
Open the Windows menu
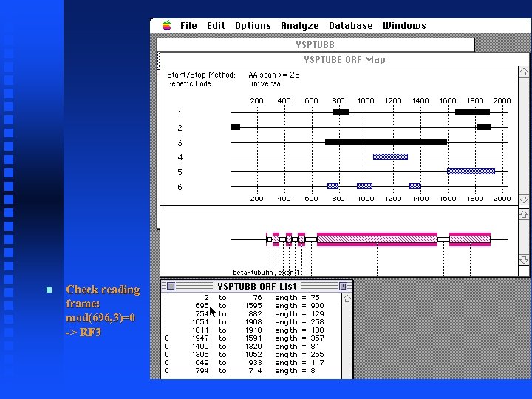pyautogui.click(x=404, y=26)
